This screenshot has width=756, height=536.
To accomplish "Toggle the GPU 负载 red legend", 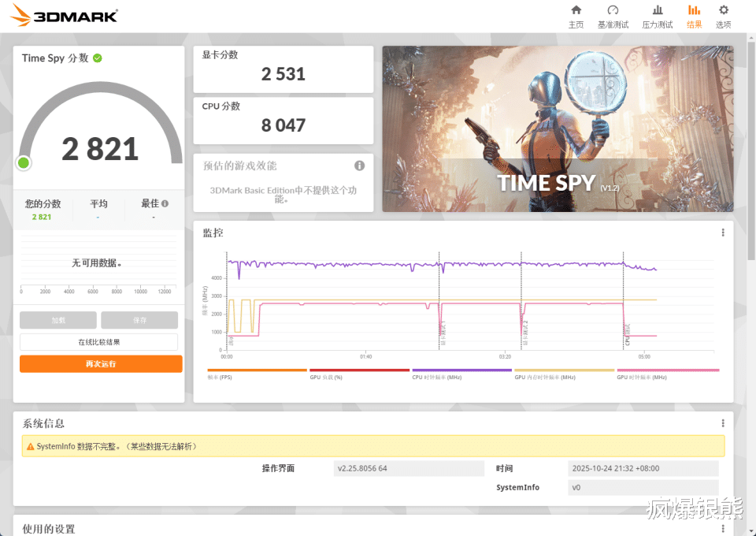I will point(359,374).
